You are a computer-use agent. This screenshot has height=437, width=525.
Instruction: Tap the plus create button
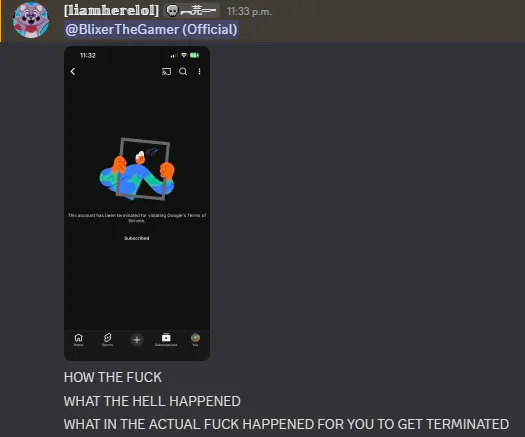(137, 340)
